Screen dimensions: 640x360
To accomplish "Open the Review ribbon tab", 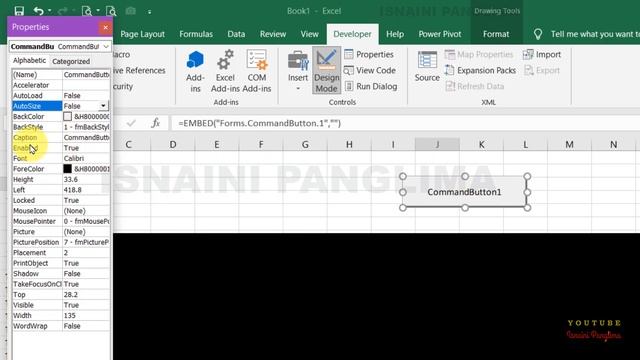I will pyautogui.click(x=273, y=34).
